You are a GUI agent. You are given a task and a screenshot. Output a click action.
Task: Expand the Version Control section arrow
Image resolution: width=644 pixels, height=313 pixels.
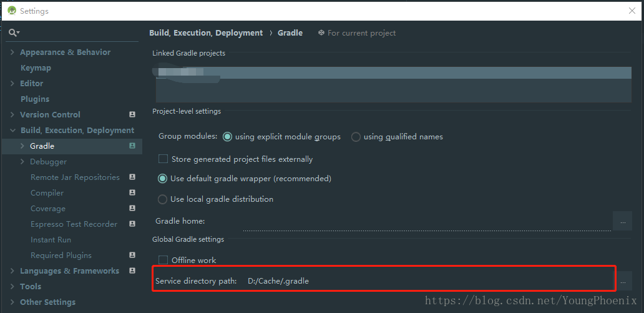coord(12,115)
